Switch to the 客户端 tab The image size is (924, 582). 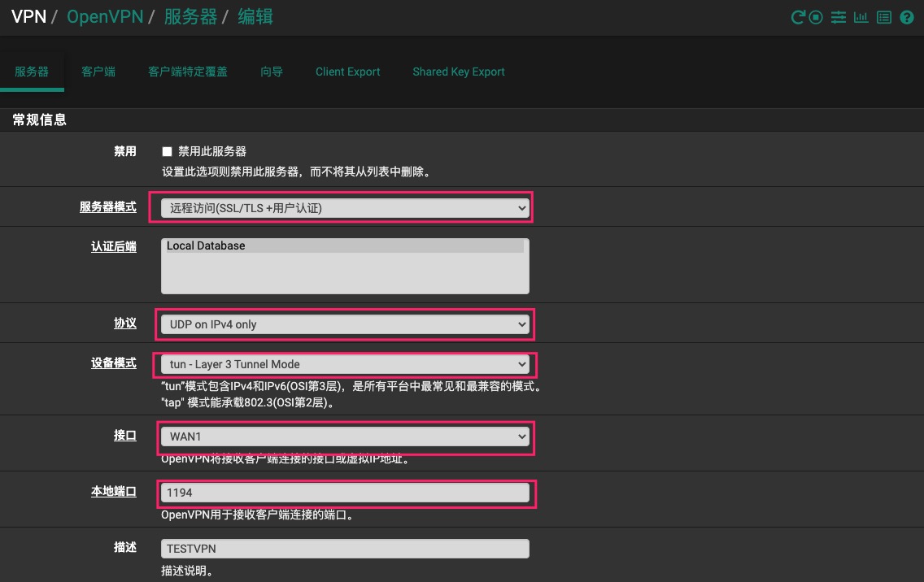point(98,72)
